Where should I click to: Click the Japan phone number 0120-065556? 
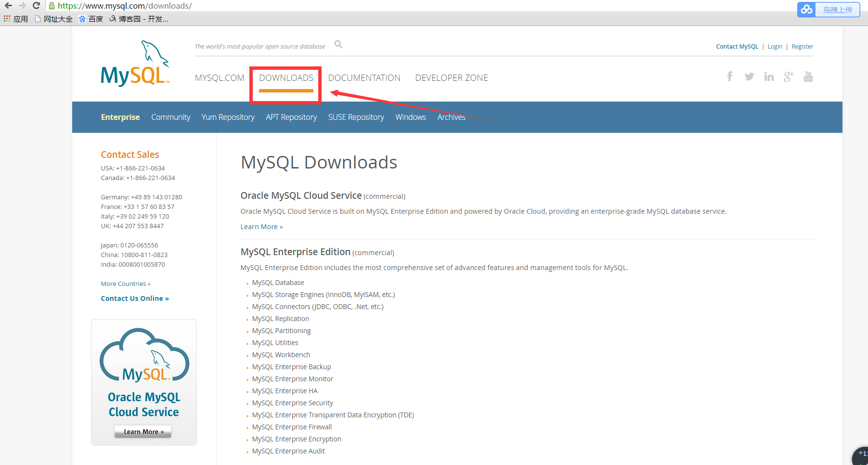coord(139,245)
